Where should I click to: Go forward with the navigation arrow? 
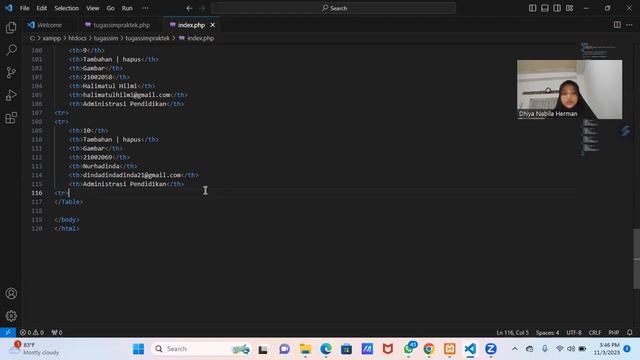[x=202, y=8]
